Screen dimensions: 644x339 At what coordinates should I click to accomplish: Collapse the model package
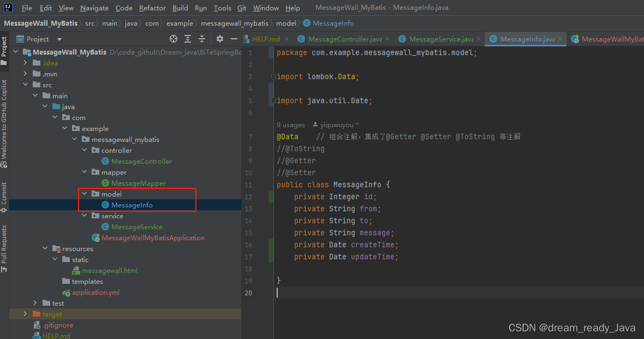[85, 194]
